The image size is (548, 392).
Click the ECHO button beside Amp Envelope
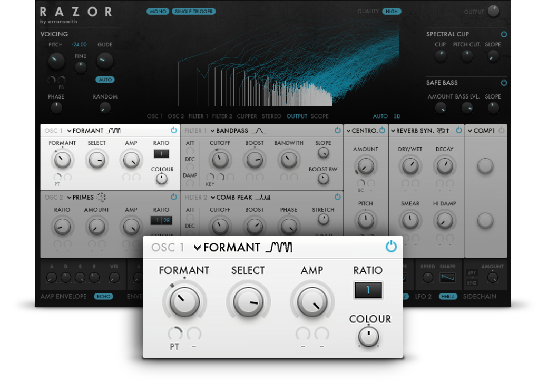coord(103,296)
